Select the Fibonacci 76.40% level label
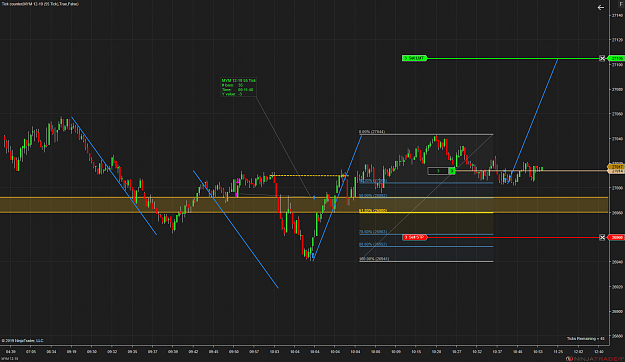The image size is (625, 362). point(373,232)
